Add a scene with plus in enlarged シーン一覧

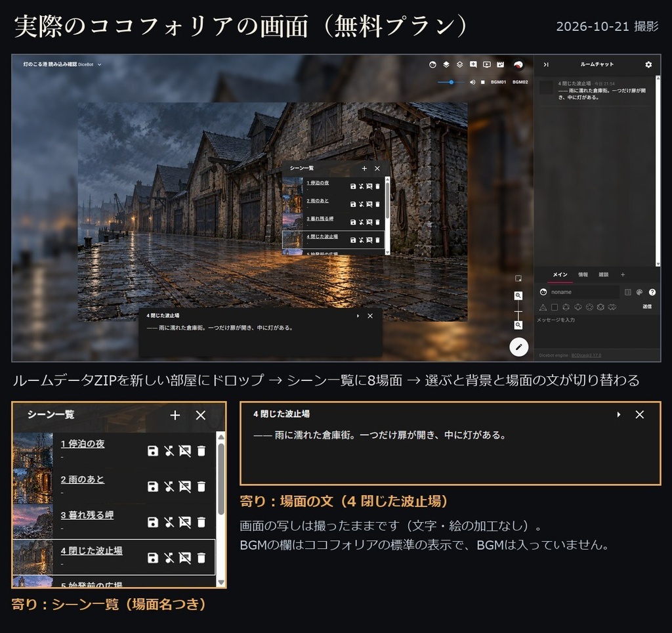tap(175, 415)
